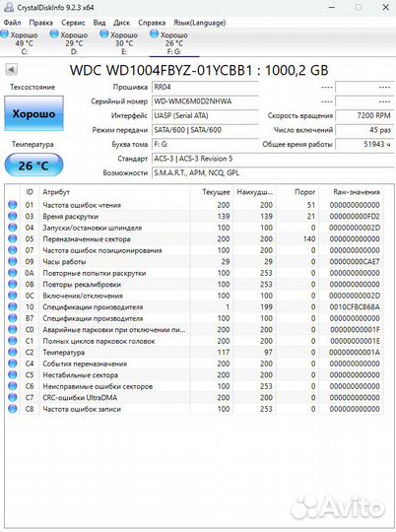
Task: Click the Атрибут column header
Action: click(x=114, y=192)
